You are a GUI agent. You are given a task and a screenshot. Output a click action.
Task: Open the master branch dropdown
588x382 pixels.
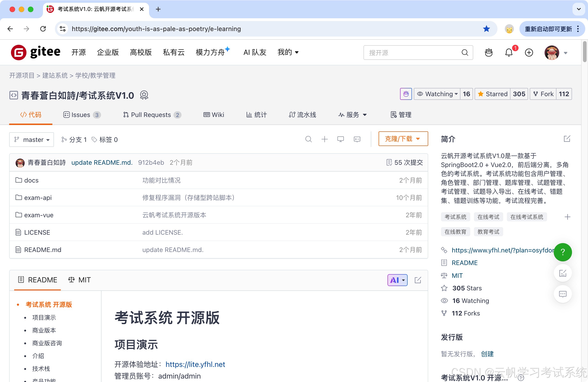[x=32, y=140]
